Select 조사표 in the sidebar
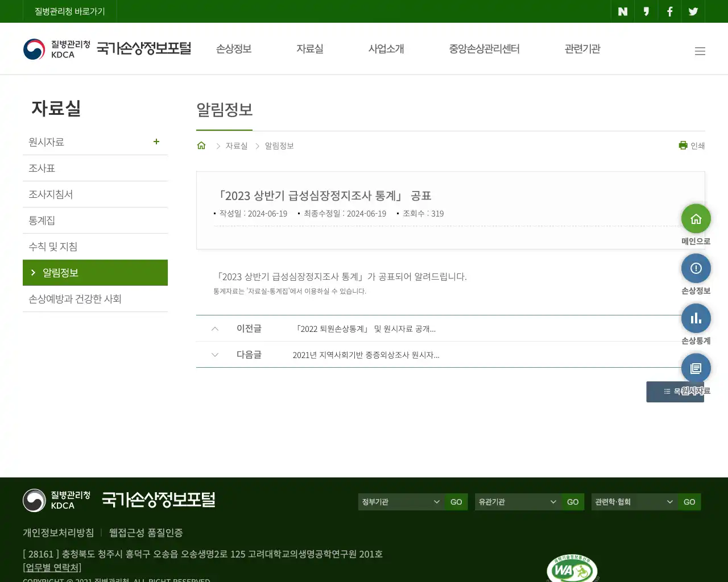The image size is (728, 582). [95, 168]
